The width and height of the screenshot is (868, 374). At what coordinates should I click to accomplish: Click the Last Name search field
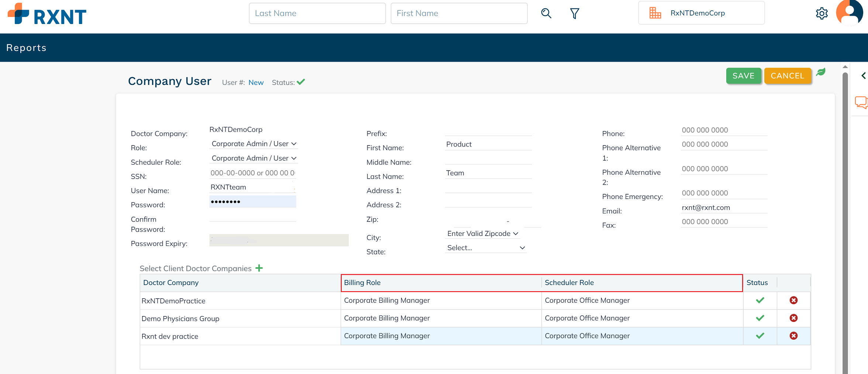click(x=317, y=13)
